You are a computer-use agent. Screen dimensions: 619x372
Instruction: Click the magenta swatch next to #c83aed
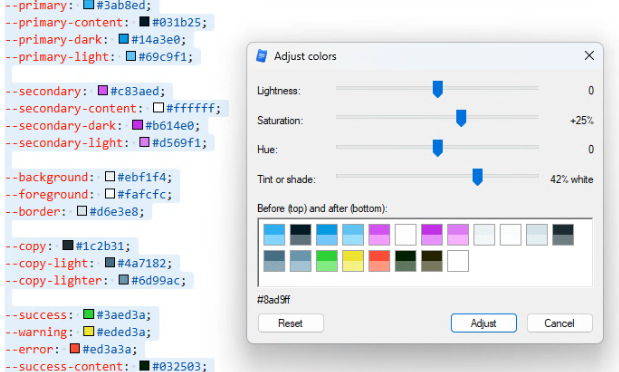(x=103, y=90)
